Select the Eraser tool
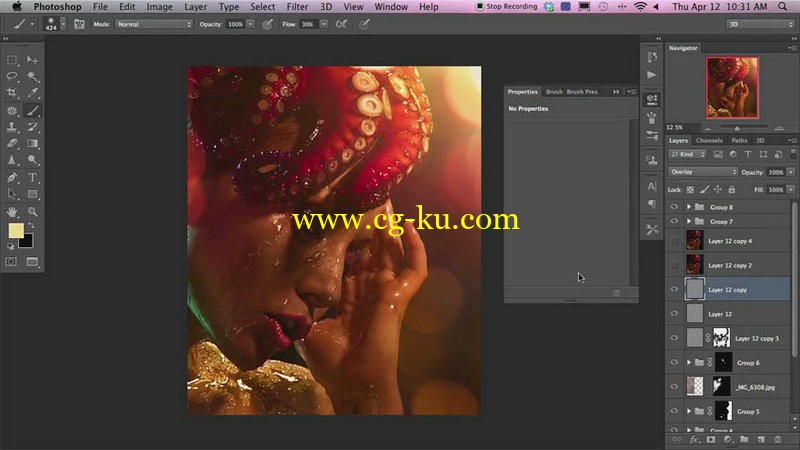Image resolution: width=800 pixels, height=450 pixels. coord(12,143)
